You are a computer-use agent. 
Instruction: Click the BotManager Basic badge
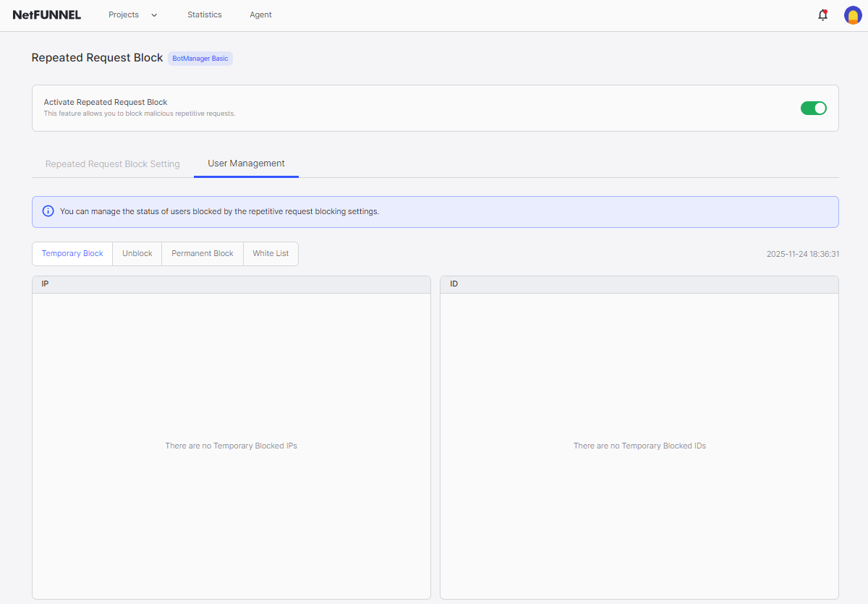200,58
